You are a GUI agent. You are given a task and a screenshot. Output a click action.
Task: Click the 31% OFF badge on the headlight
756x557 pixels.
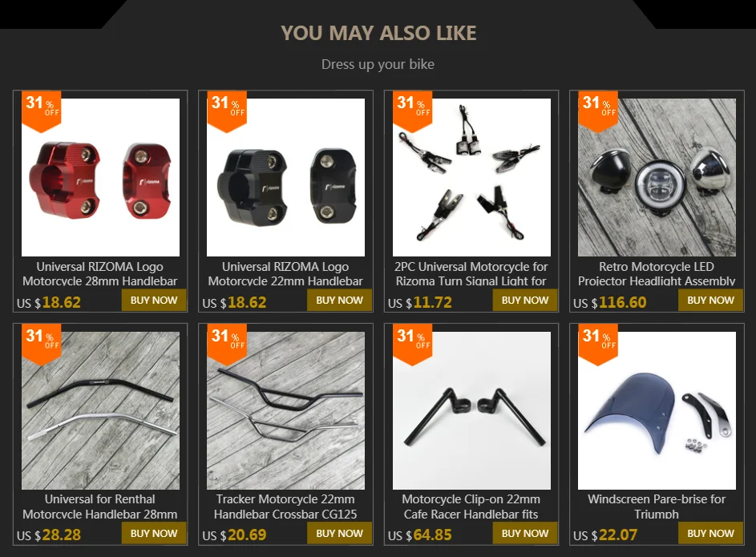pos(598,111)
